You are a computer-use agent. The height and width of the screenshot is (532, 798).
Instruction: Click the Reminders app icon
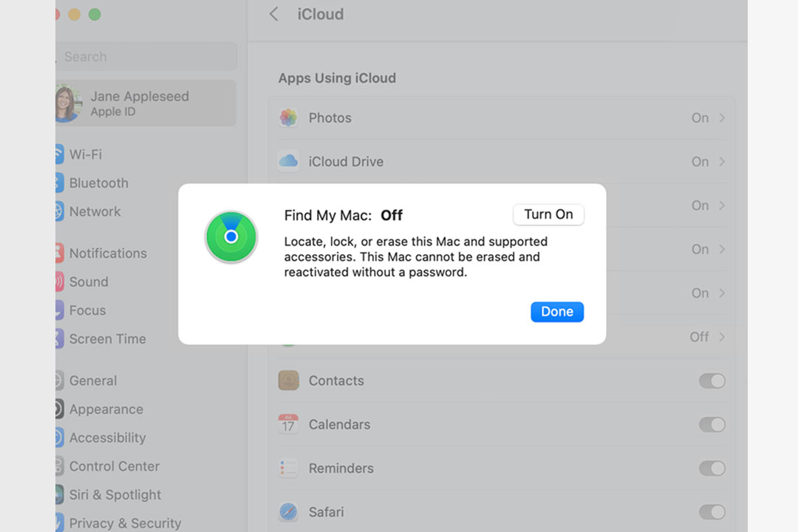[288, 468]
